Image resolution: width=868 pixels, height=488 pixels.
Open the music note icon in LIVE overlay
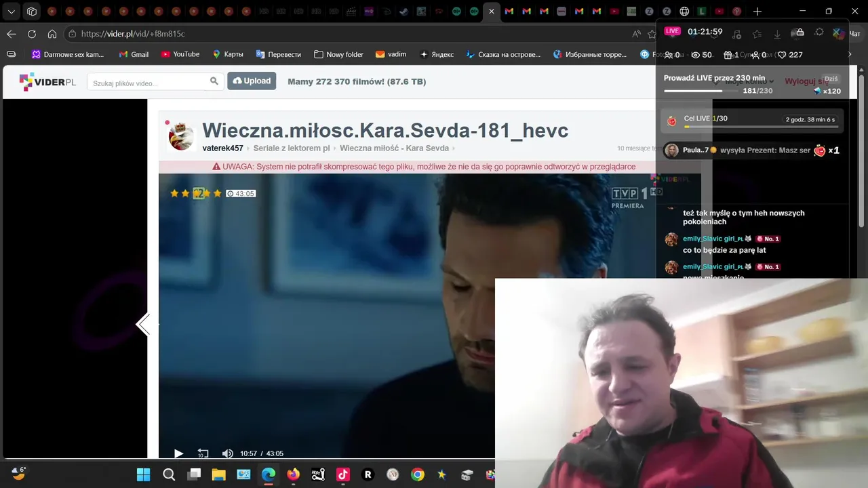pyautogui.click(x=736, y=34)
